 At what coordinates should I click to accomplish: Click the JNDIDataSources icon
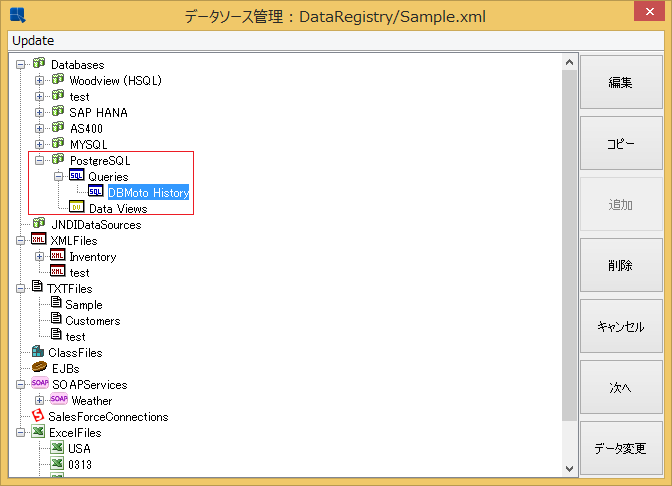39,223
